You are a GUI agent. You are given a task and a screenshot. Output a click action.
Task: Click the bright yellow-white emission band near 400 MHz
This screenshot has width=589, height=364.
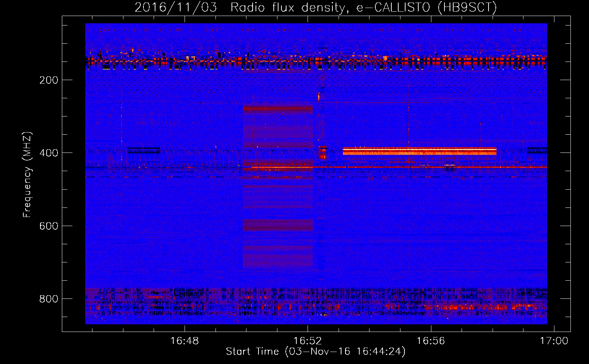point(419,151)
